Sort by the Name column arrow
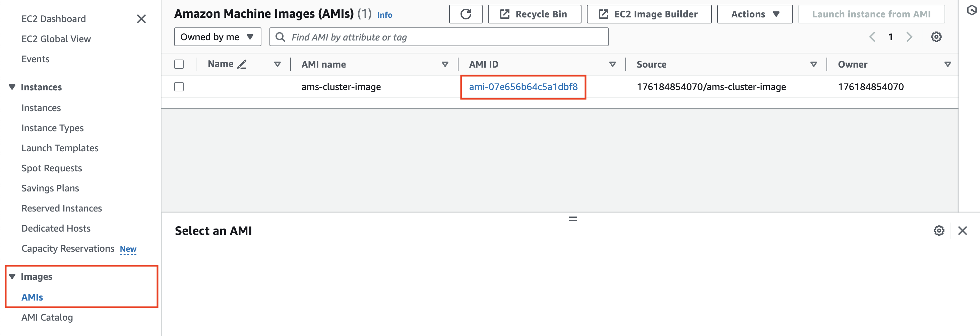The width and height of the screenshot is (980, 336). click(277, 64)
